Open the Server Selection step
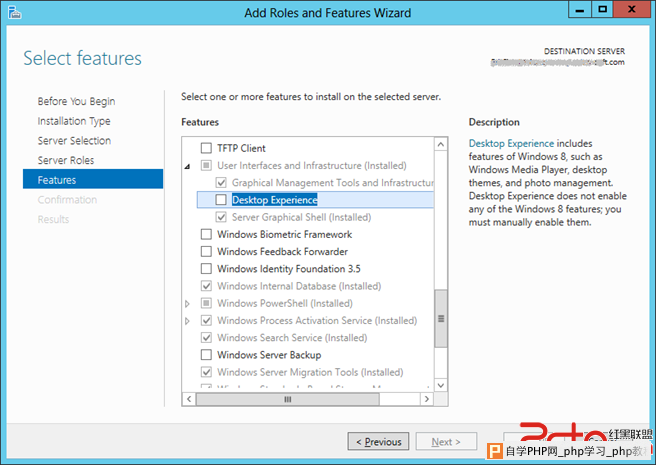The width and height of the screenshot is (656, 465). [74, 141]
